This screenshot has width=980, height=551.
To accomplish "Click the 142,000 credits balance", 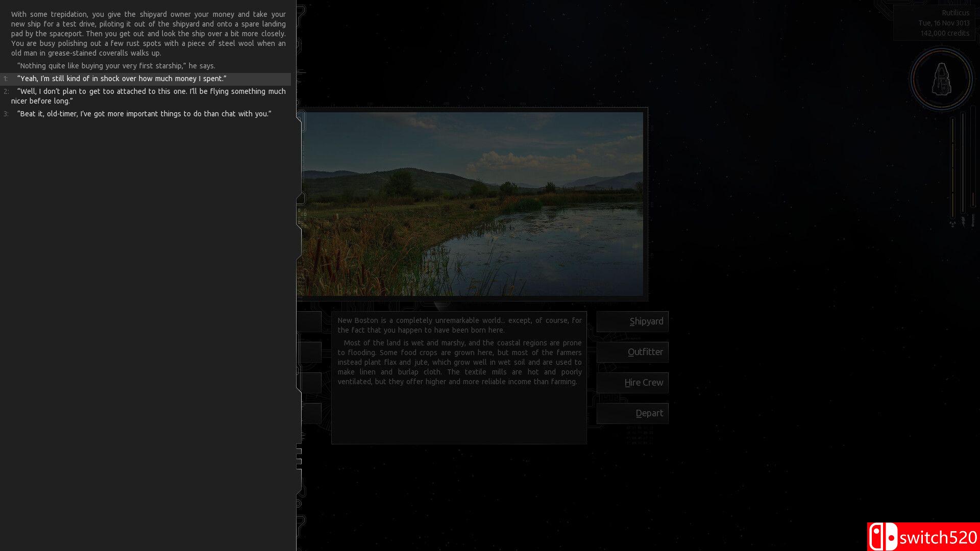I will point(944,33).
